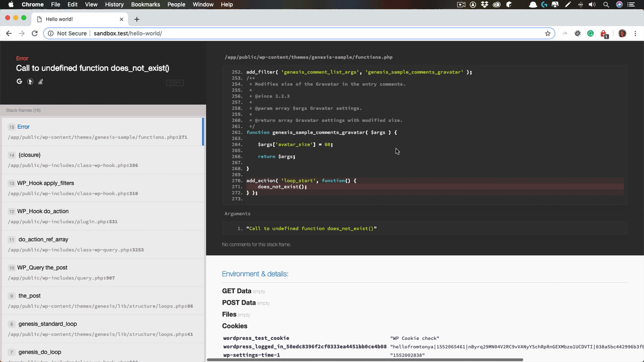This screenshot has height=362, width=644.
Task: Select stack frame 10 WP_Query the_post
Action: point(102,273)
